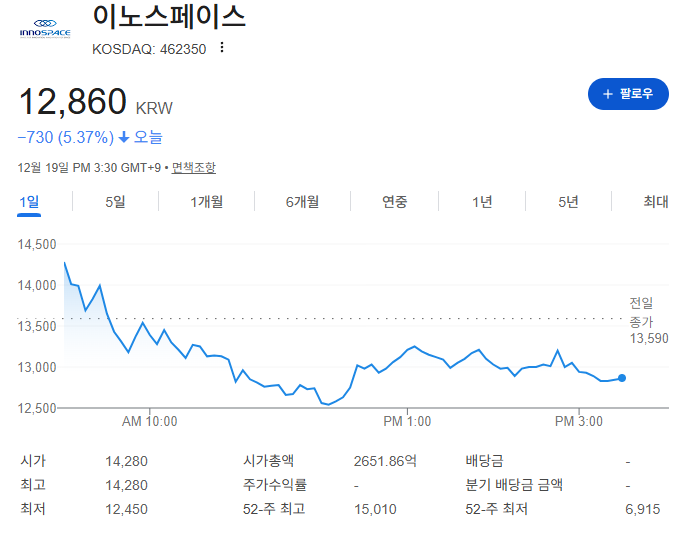Switch to the 1년 chart tab
Screen dimensions: 689x548
point(482,202)
